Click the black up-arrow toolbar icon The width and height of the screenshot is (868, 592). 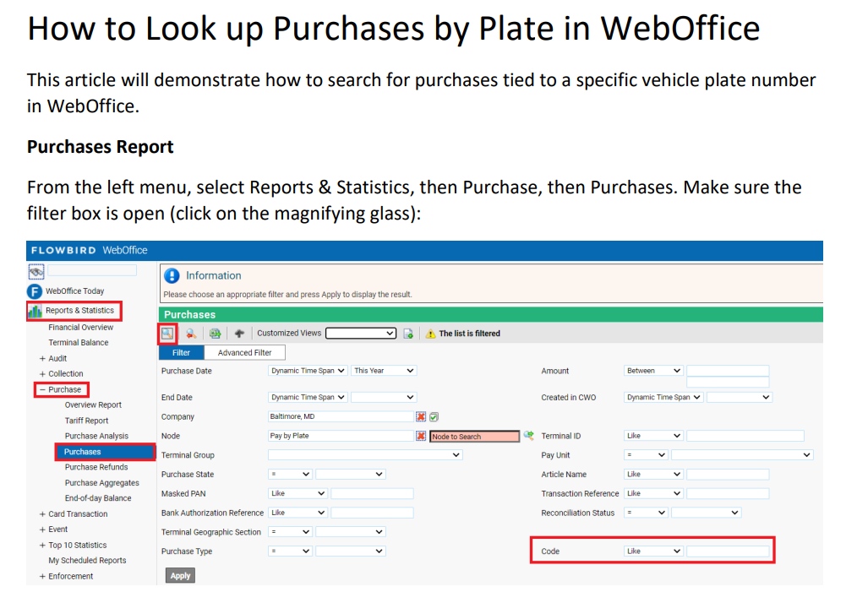239,333
